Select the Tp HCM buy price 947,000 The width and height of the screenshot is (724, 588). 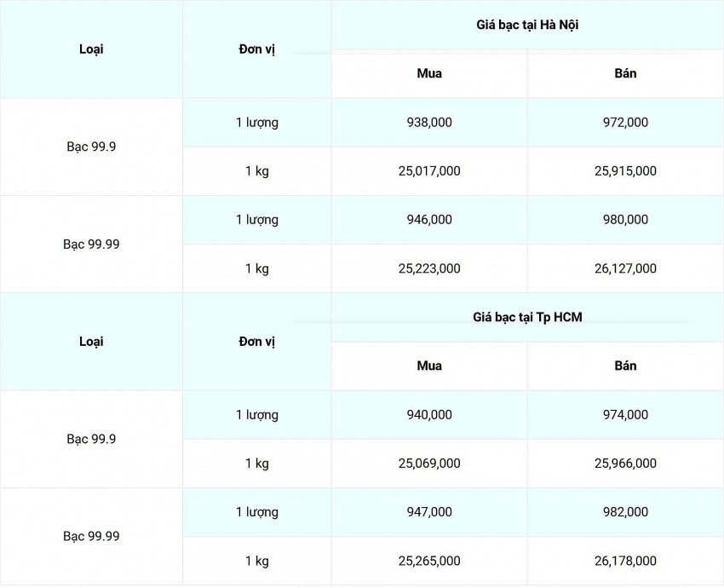coord(429,512)
